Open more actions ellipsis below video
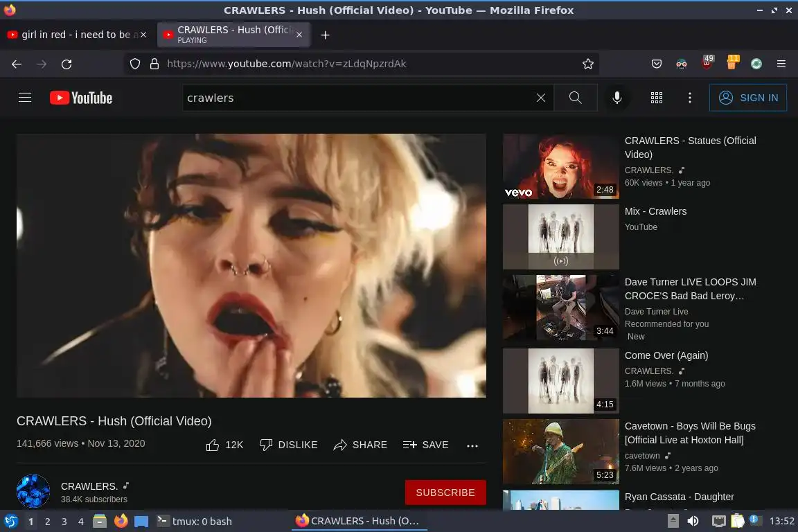 [472, 445]
